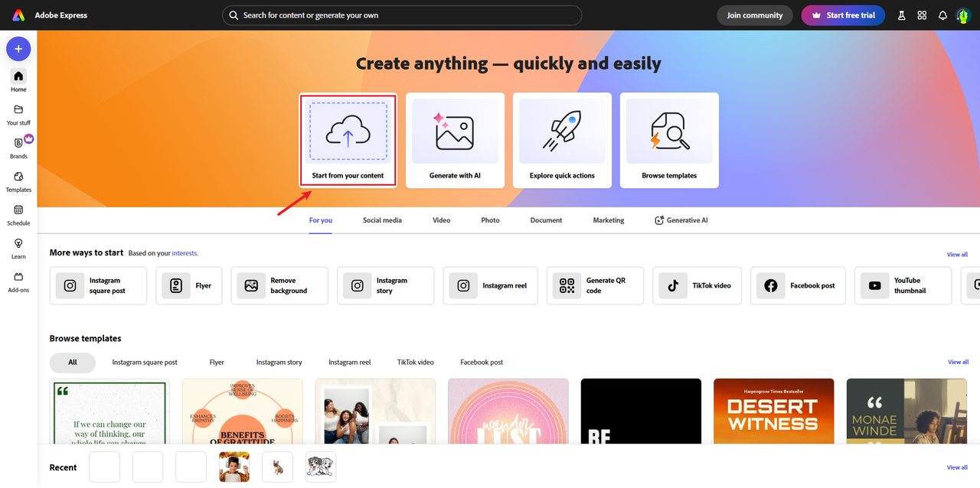This screenshot has width=980, height=488.
Task: Click the YouTube thumbnail shortcut
Action: tap(903, 285)
